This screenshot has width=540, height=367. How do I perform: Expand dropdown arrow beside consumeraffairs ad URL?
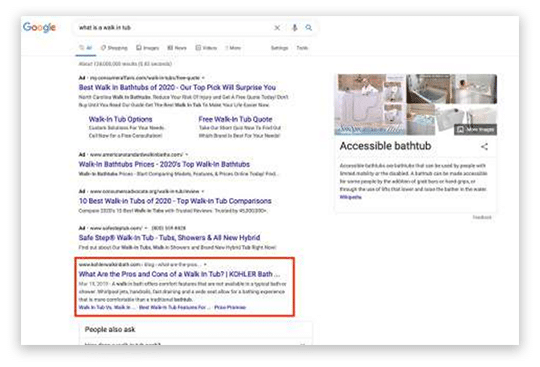pyautogui.click(x=203, y=78)
